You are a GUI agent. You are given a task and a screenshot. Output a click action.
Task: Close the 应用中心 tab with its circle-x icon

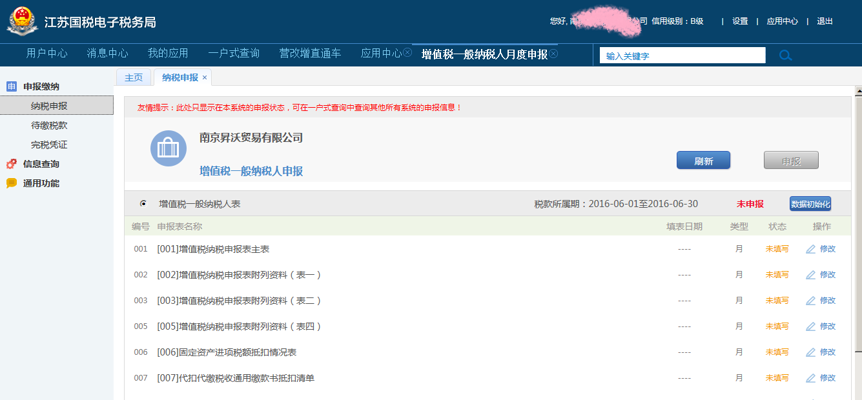(407, 53)
